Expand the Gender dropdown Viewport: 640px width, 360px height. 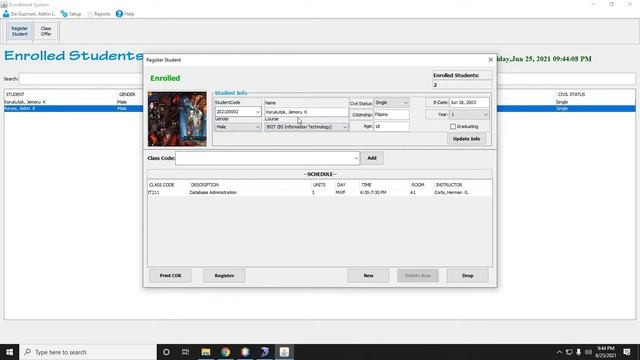pyautogui.click(x=258, y=127)
